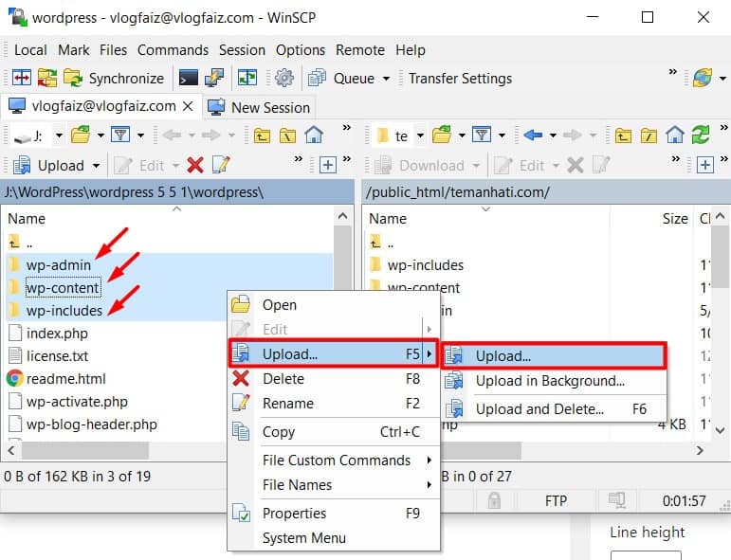This screenshot has height=560, width=731.
Task: Click the local Upload toolbar button
Action: point(49,166)
